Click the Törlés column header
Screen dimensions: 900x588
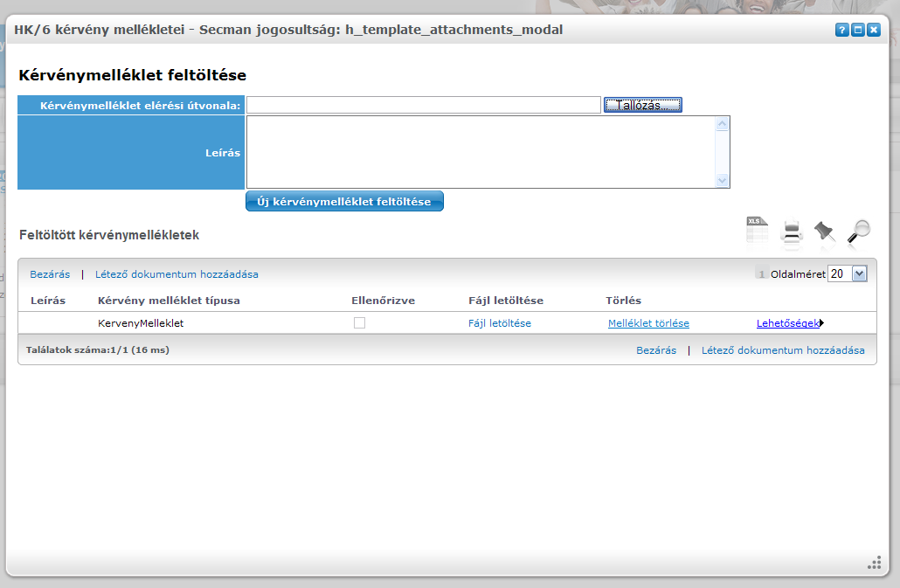pos(623,301)
